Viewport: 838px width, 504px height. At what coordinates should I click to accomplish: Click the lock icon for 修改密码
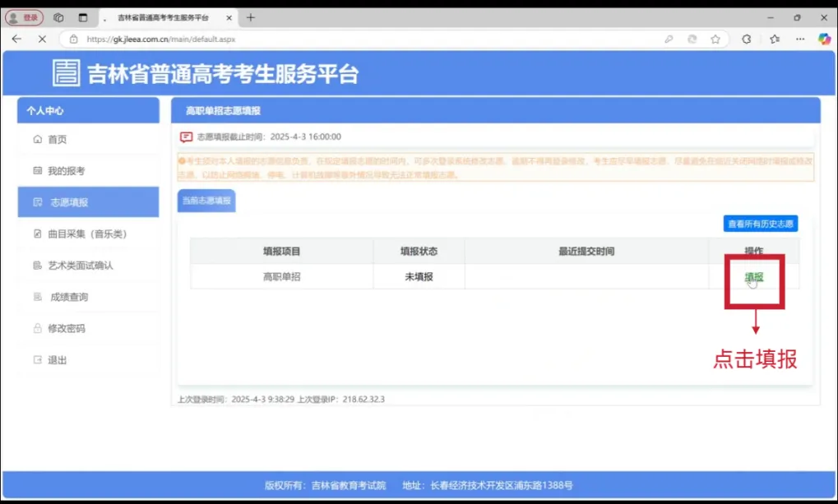click(x=37, y=329)
